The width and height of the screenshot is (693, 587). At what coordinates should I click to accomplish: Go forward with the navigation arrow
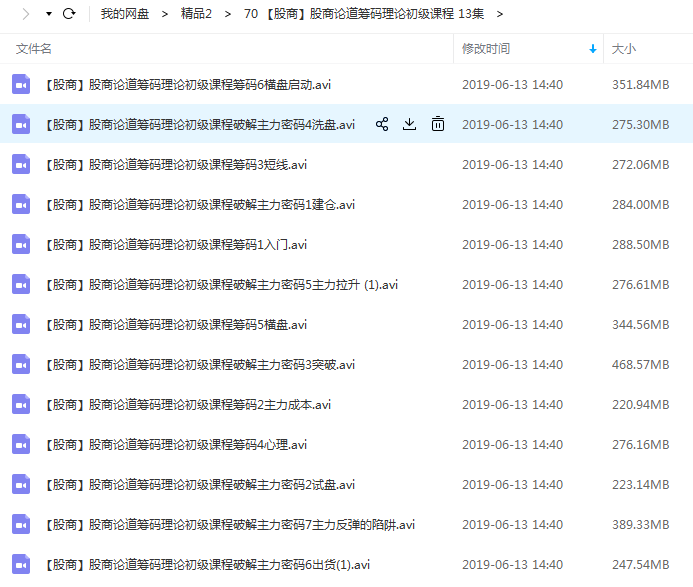pos(26,14)
